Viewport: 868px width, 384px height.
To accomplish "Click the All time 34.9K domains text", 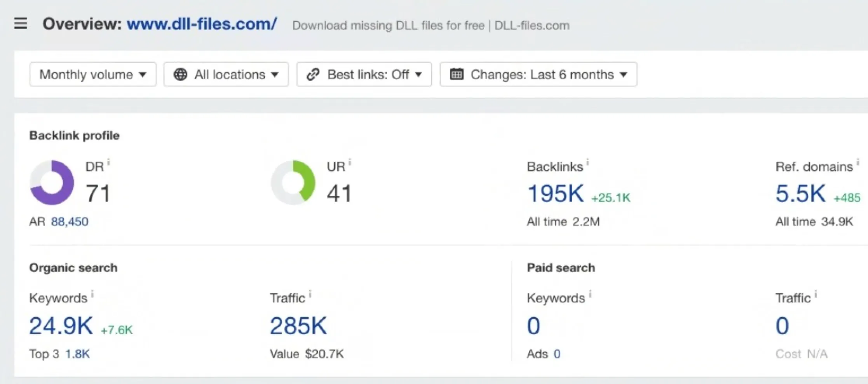I will 814,222.
